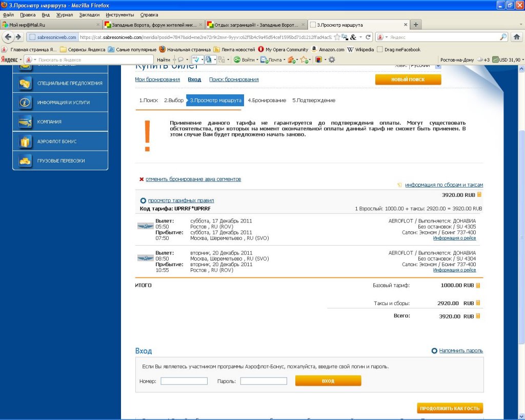The width and height of the screenshot is (525, 420).
Task: Click 'отменить бронирование авиа сегментов' link
Action: coord(193,179)
